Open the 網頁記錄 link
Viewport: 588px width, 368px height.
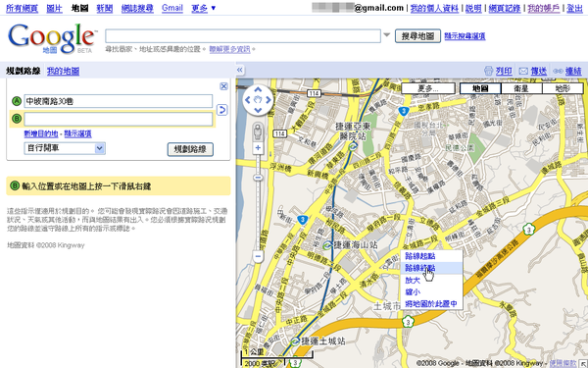tap(505, 8)
